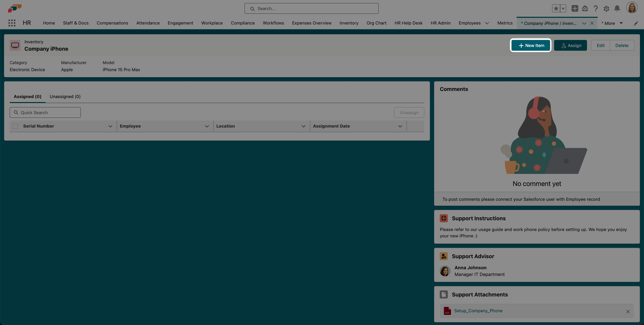Remove the Setup_Company_Phone attachment via its X
644x325 pixels.
(628, 312)
